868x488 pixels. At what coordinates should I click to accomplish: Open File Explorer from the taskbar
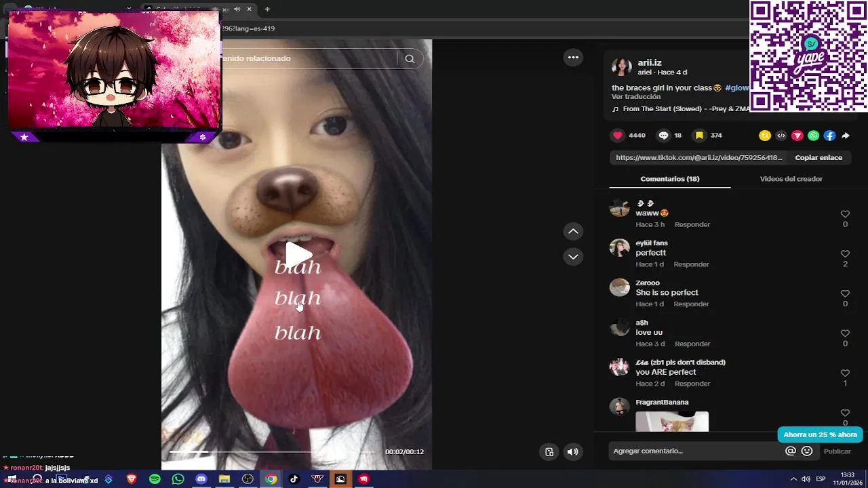[224, 479]
